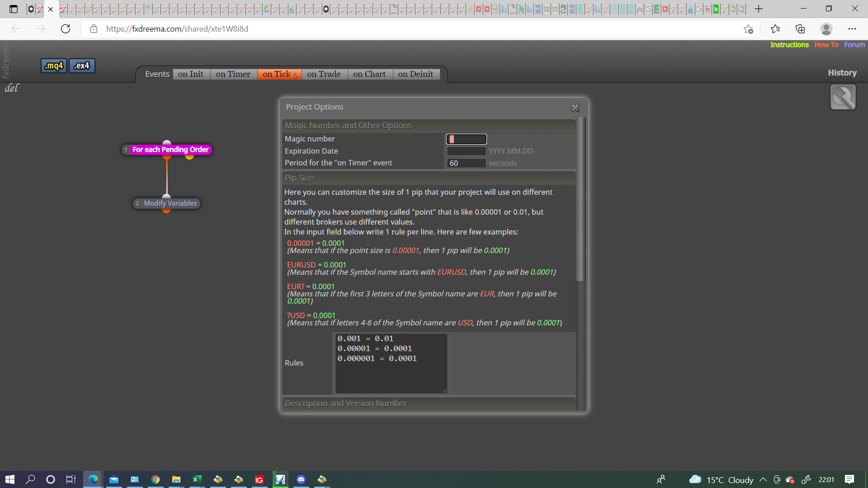Click the Project Options dialog scrollbar

coord(580,199)
